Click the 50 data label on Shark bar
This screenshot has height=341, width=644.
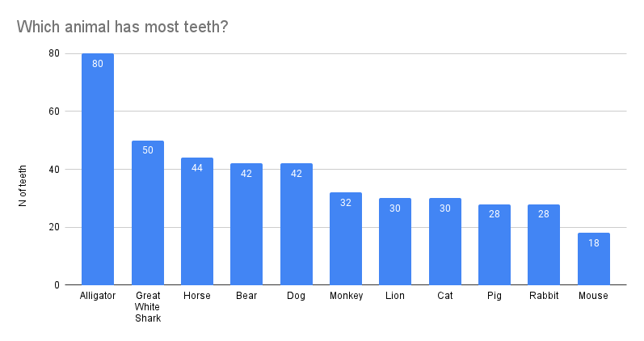point(148,150)
